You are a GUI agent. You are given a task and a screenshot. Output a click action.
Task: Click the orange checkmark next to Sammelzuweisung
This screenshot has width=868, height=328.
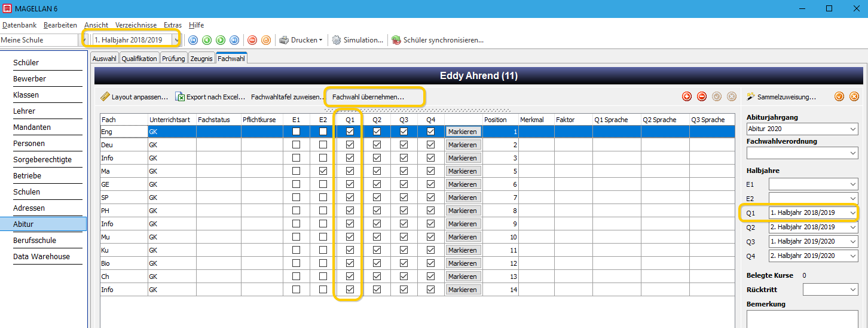839,96
